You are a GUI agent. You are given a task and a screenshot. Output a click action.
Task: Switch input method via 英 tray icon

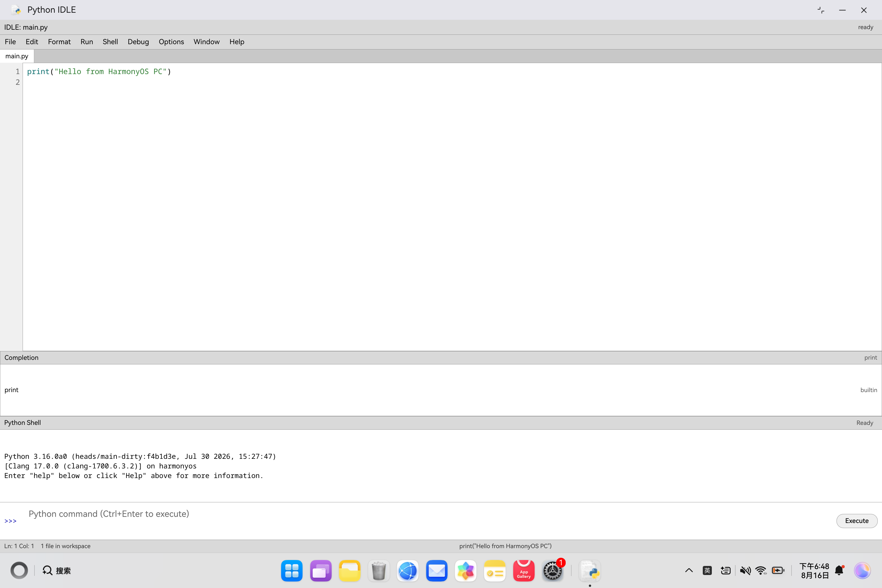coord(707,571)
